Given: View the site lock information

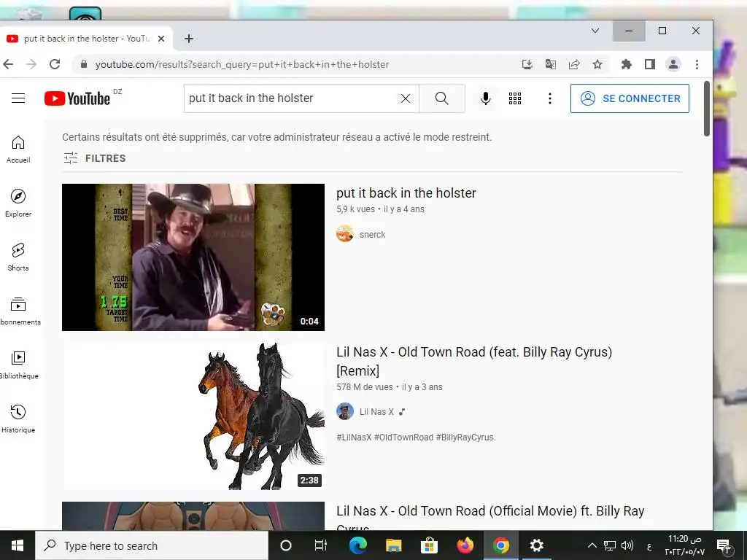Looking at the screenshot, I should coord(84,64).
